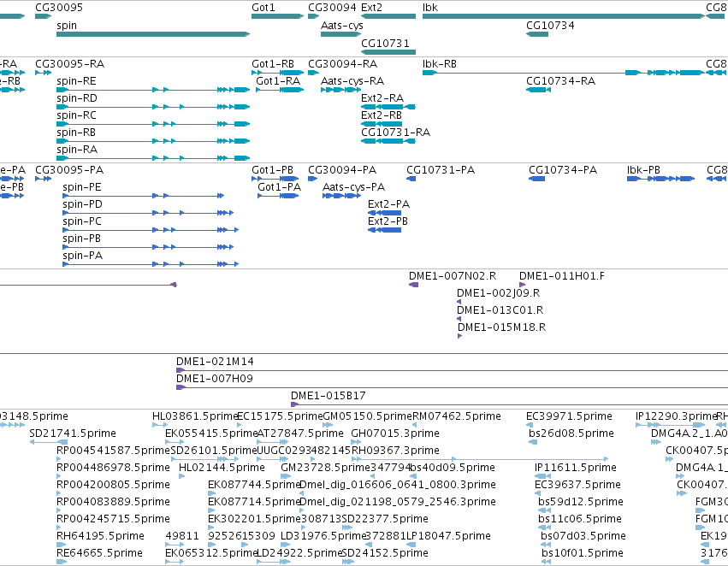Image resolution: width=728 pixels, height=566 pixels.
Task: Select BAC end DME1-013C01.R
Action: (x=500, y=311)
